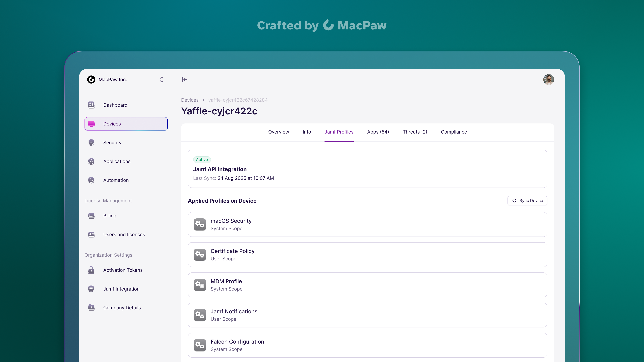This screenshot has height=362, width=644.
Task: Click the Applications sidebar icon
Action: point(91,161)
